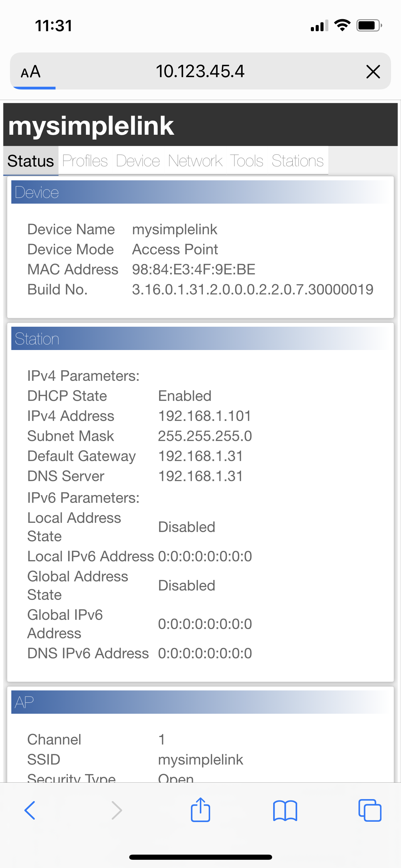Tap the Wi-Fi status icon
This screenshot has height=868, width=401.
pos(342,25)
